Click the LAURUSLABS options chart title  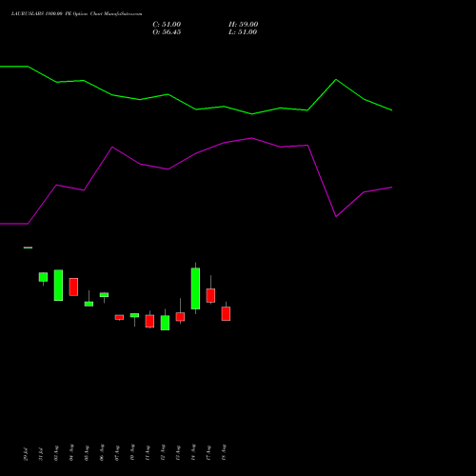[x=76, y=14]
